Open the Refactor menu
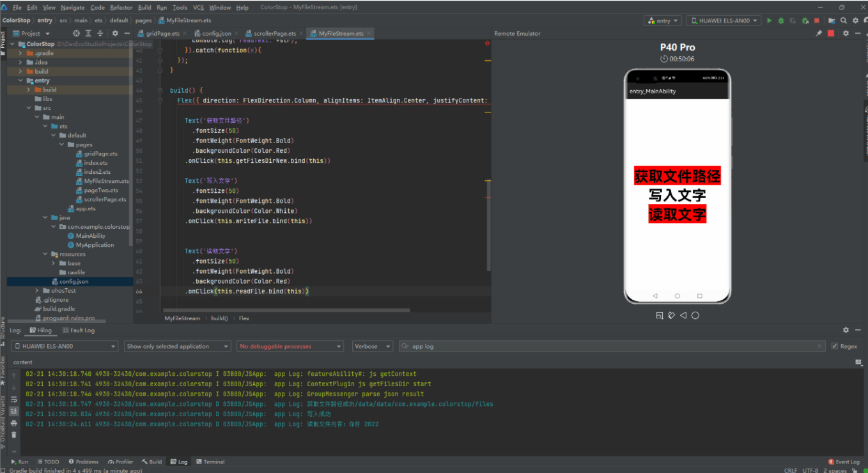 pos(121,8)
